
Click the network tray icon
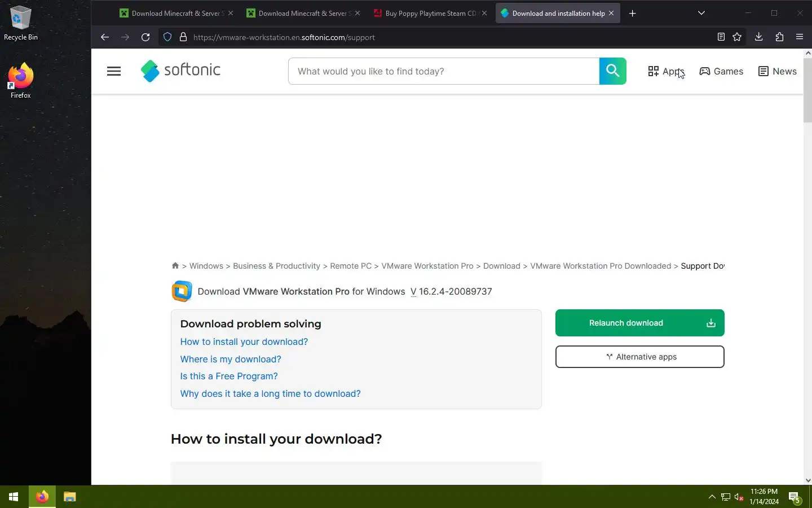click(726, 497)
